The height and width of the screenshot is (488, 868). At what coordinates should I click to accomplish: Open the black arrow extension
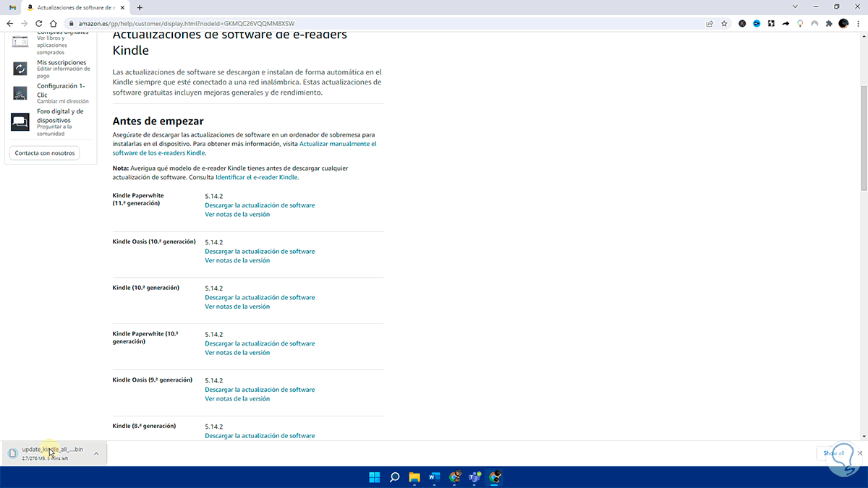click(x=786, y=23)
